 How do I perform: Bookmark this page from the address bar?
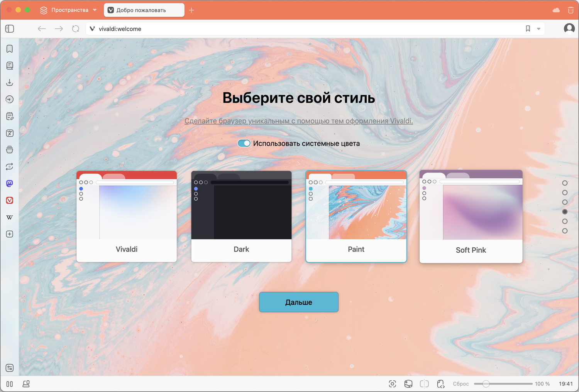[528, 29]
